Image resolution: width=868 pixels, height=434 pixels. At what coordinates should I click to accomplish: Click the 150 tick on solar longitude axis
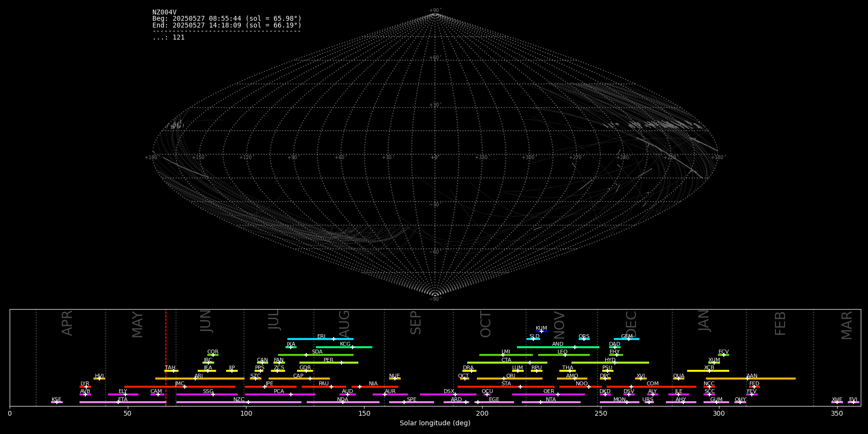[364, 413]
